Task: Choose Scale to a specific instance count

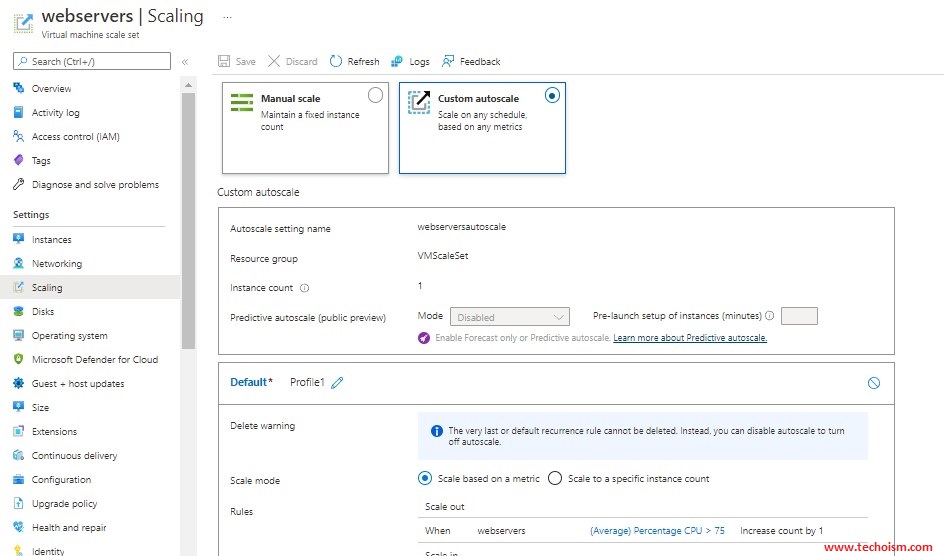Action: coord(555,478)
